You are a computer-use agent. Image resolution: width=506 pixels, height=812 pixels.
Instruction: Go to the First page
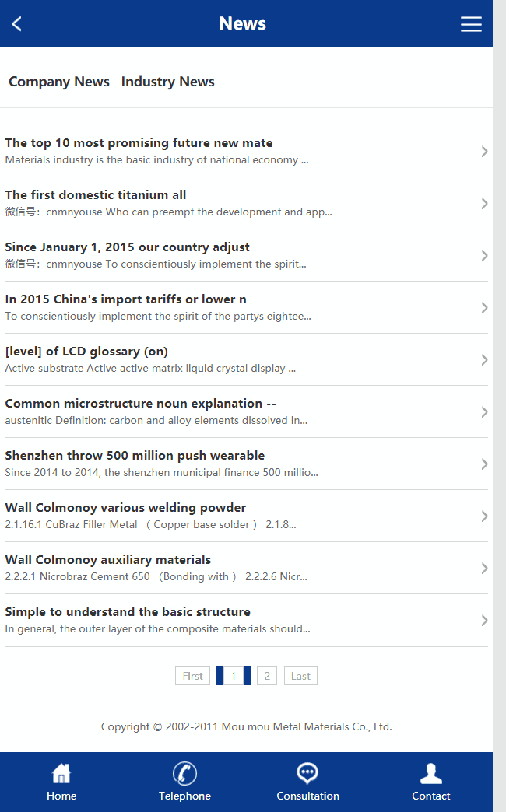193,676
